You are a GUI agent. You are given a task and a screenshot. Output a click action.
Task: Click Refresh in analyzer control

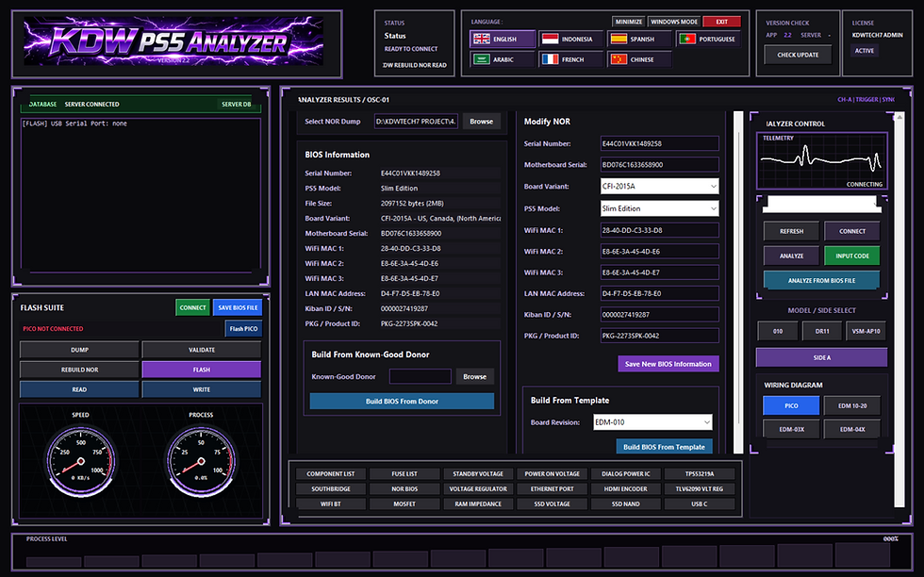click(x=791, y=231)
